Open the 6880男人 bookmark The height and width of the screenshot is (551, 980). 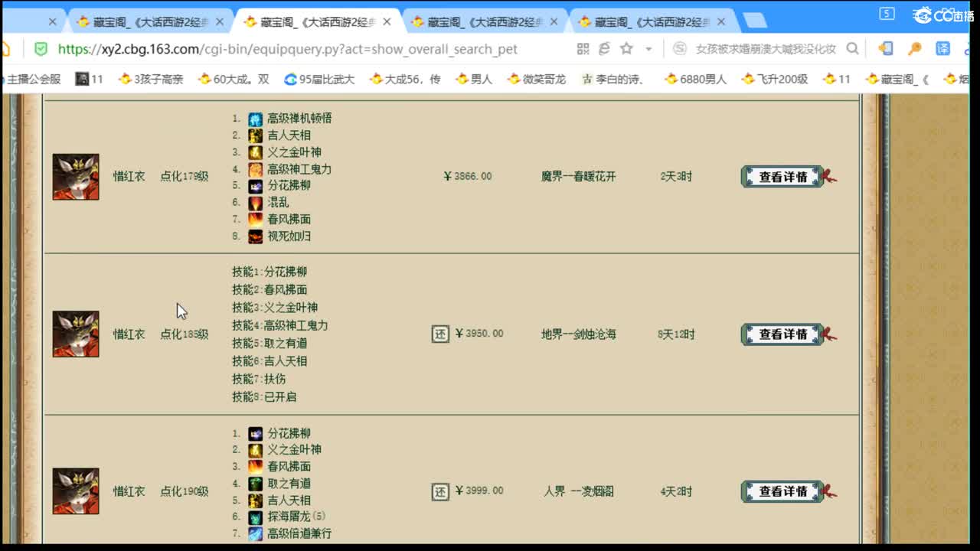coord(695,79)
